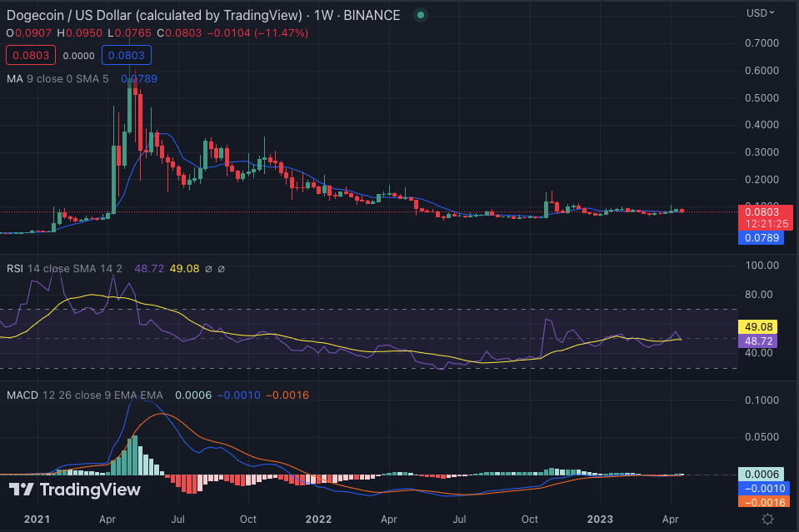Select the MA 9 close indicator legend
The height and width of the screenshot is (532, 799).
[x=57, y=79]
